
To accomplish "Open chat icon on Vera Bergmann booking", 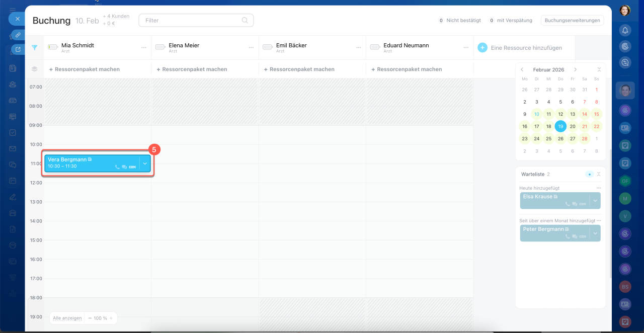I will tap(124, 166).
